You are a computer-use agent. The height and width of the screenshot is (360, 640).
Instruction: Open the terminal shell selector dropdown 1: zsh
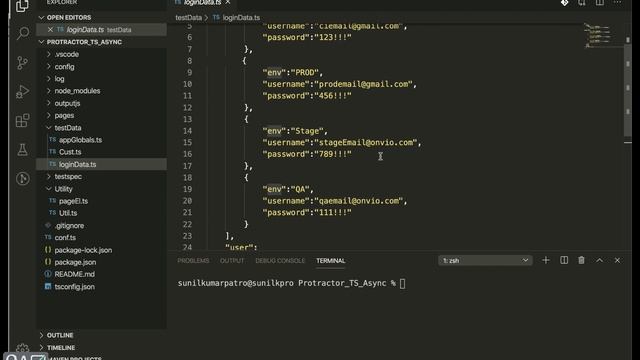(485, 260)
